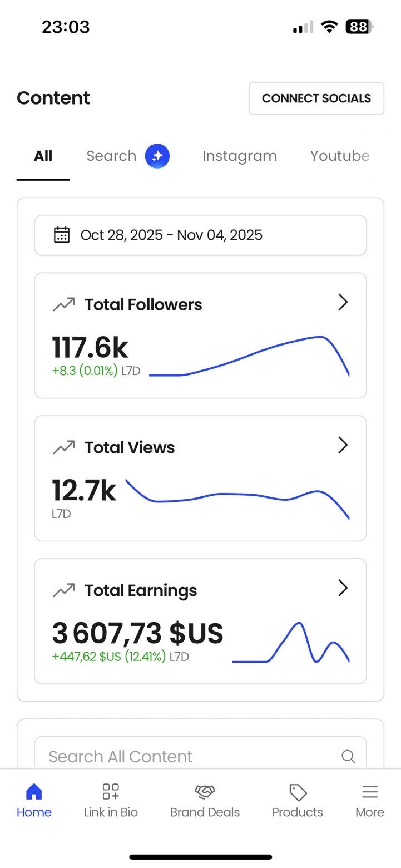Open Brand Deals handshake icon

point(205,792)
